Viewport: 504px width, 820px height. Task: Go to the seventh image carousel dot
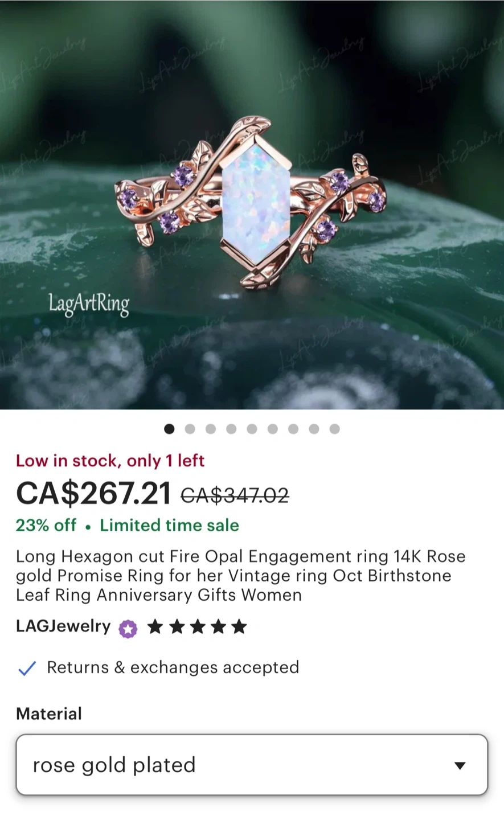(293, 429)
